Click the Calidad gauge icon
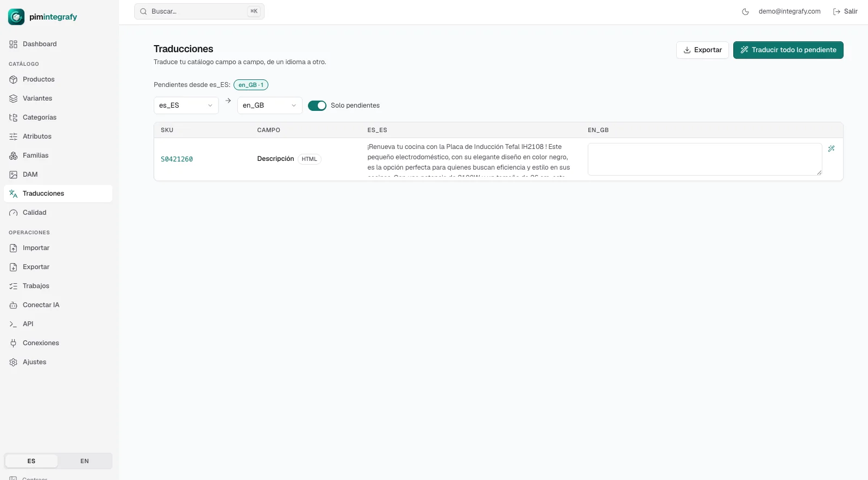This screenshot has width=868, height=480. [x=14, y=213]
